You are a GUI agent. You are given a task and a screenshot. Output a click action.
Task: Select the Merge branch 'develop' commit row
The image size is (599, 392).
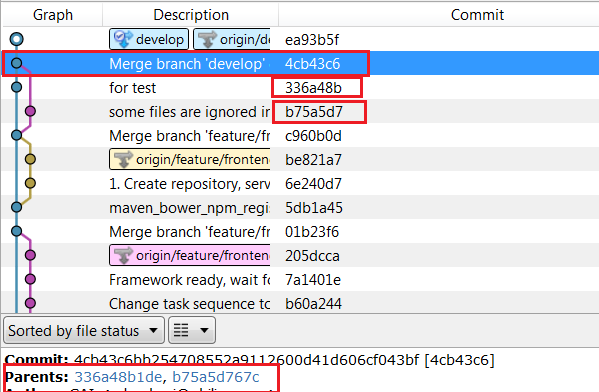300,63
